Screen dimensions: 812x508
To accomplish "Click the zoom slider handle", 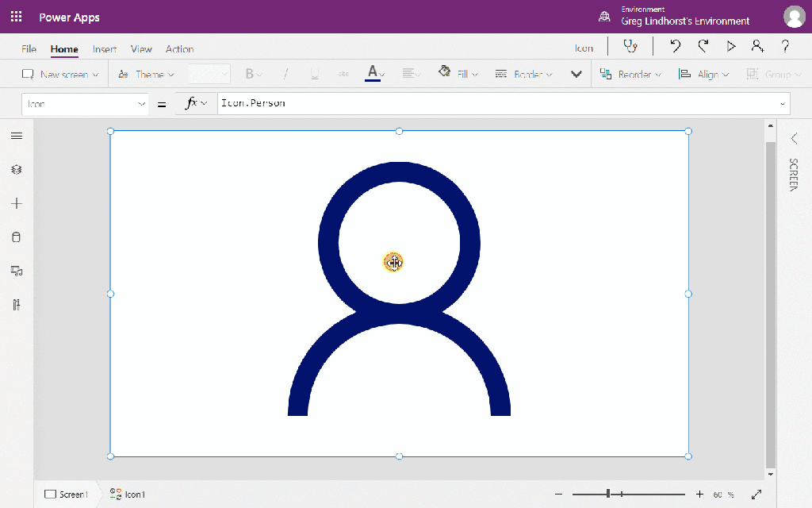I will (x=608, y=494).
